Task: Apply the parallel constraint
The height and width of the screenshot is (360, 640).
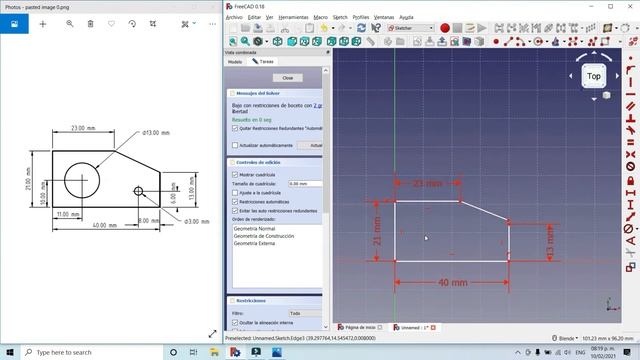Action: click(631, 106)
